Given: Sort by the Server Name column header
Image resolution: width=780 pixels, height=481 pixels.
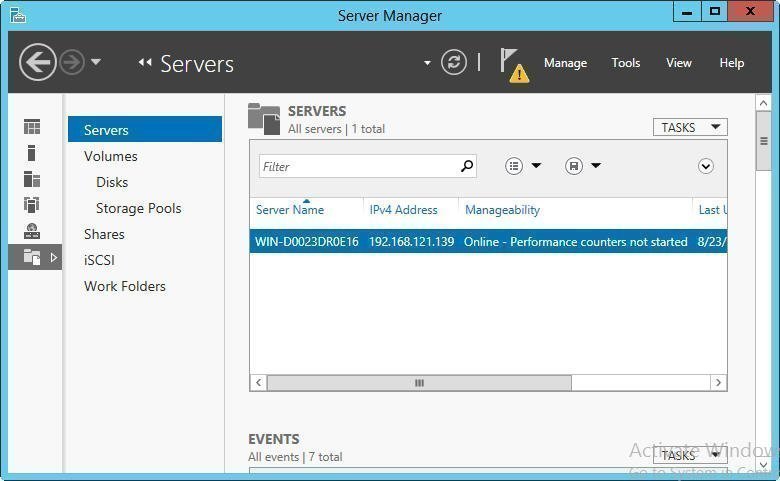Looking at the screenshot, I should point(290,210).
